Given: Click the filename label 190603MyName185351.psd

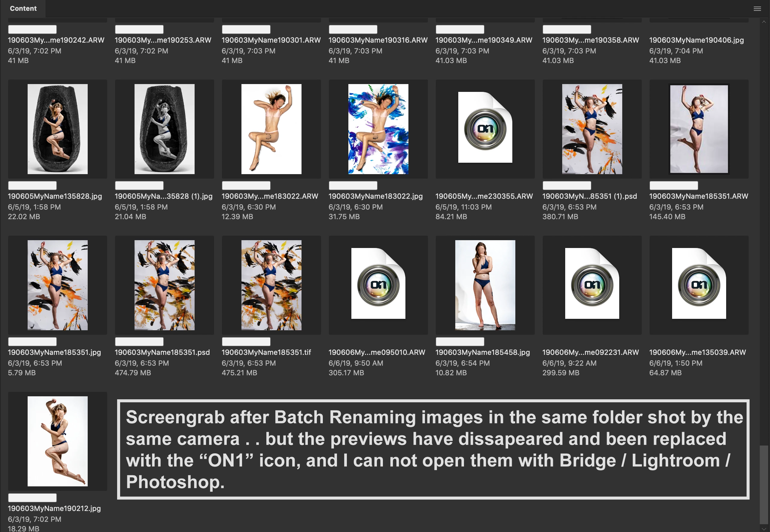Looking at the screenshot, I should (x=162, y=352).
